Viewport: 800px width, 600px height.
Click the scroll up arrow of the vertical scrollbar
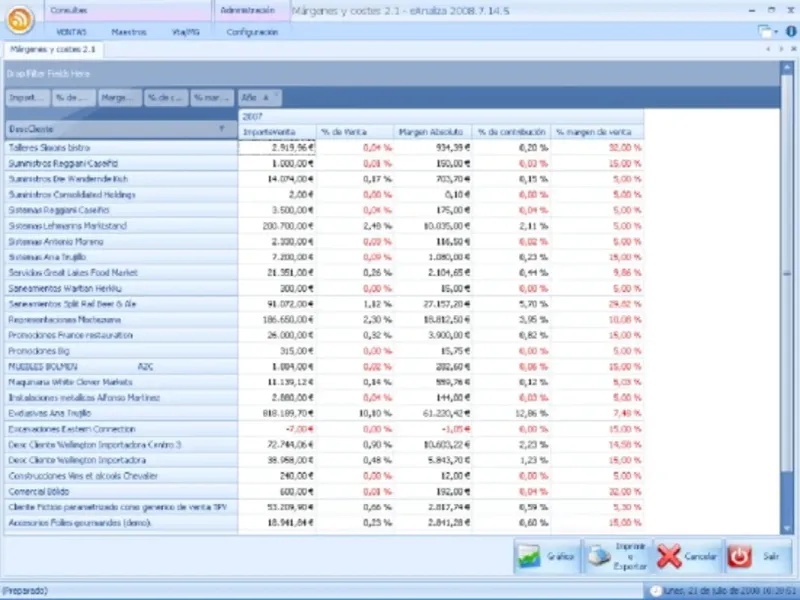pos(787,67)
